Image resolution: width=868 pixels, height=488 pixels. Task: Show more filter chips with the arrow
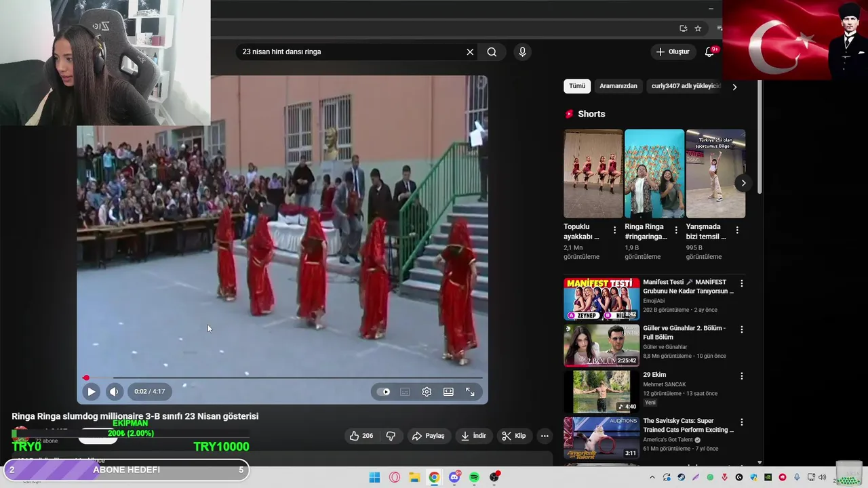tap(734, 87)
